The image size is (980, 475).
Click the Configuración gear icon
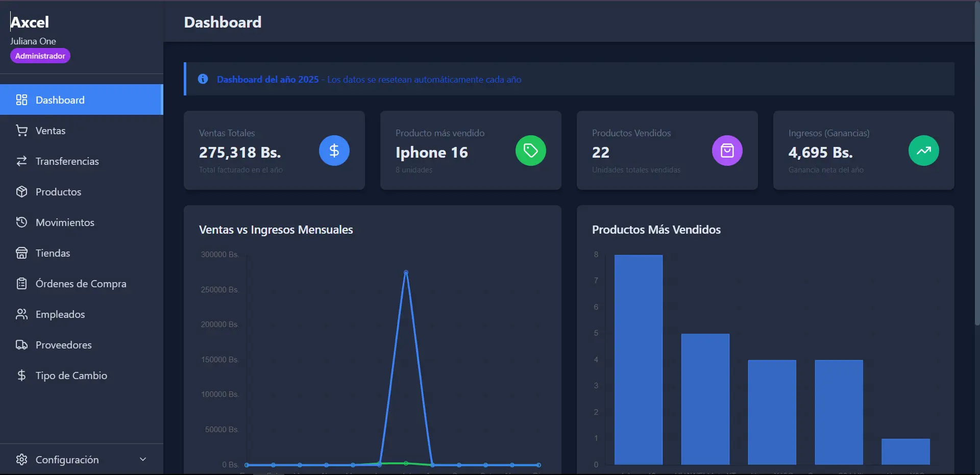[21, 459]
